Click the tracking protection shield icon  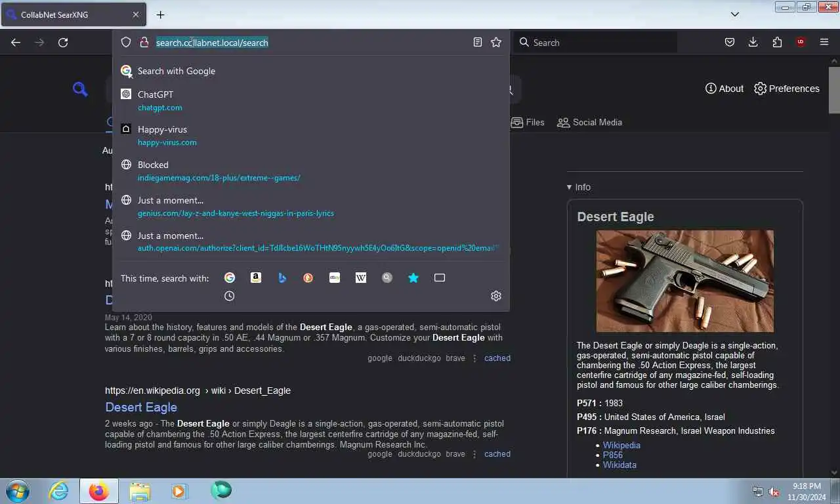point(126,43)
